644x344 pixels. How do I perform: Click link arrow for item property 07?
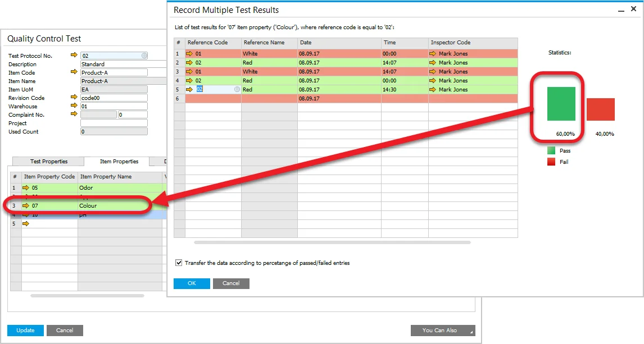(26, 206)
